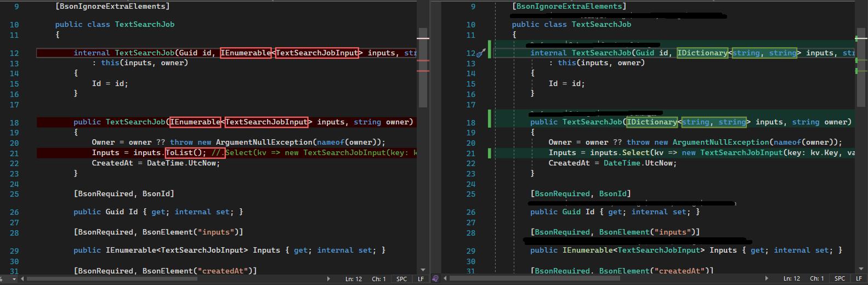Screen dimensions: 868x285
Task: Click '[BsonIgnoreExtraElements]' in right pane
Action: (569, 7)
